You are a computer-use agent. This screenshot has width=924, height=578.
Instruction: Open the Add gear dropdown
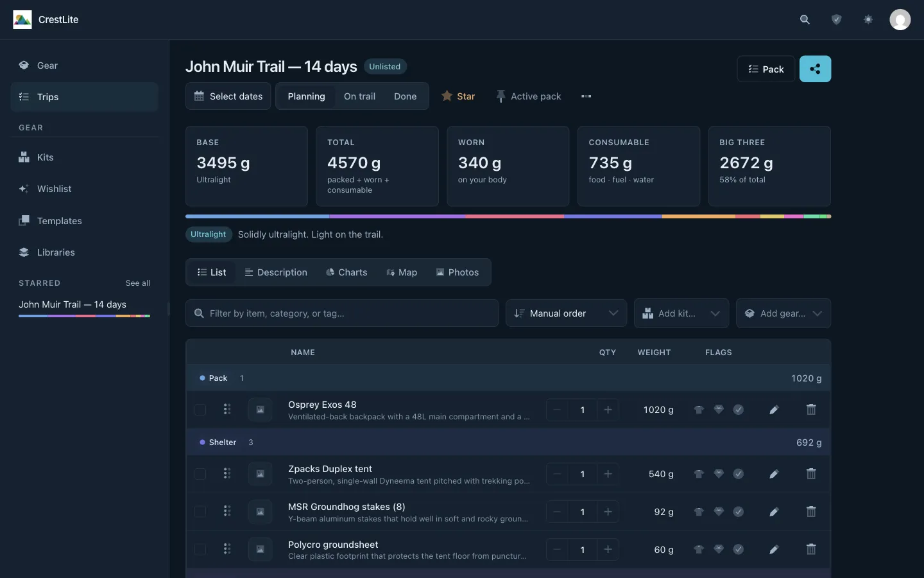(783, 313)
